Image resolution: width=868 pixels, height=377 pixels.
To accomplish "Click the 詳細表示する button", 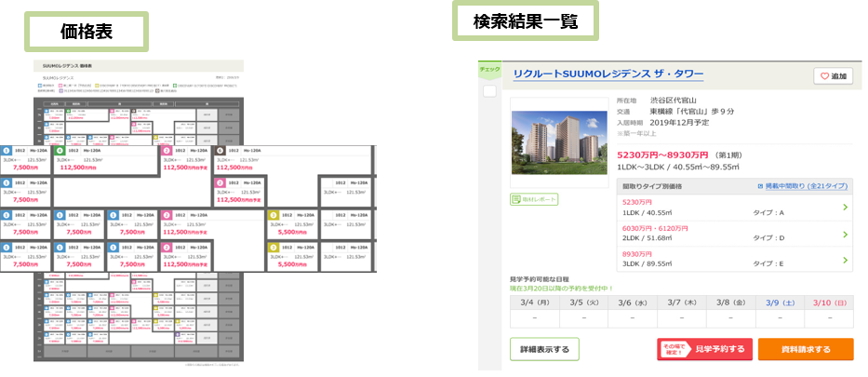I will (x=544, y=349).
